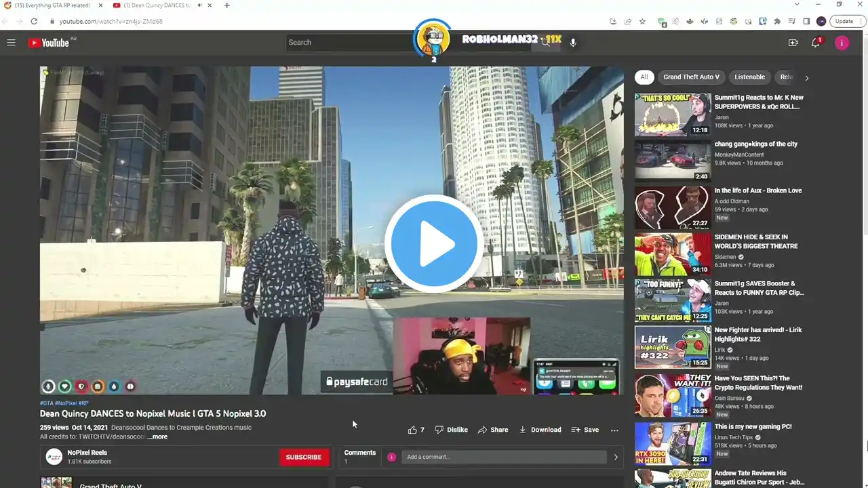
Task: Open 'In the life of Aux - Broken Love' thumbnail
Action: pyautogui.click(x=673, y=208)
